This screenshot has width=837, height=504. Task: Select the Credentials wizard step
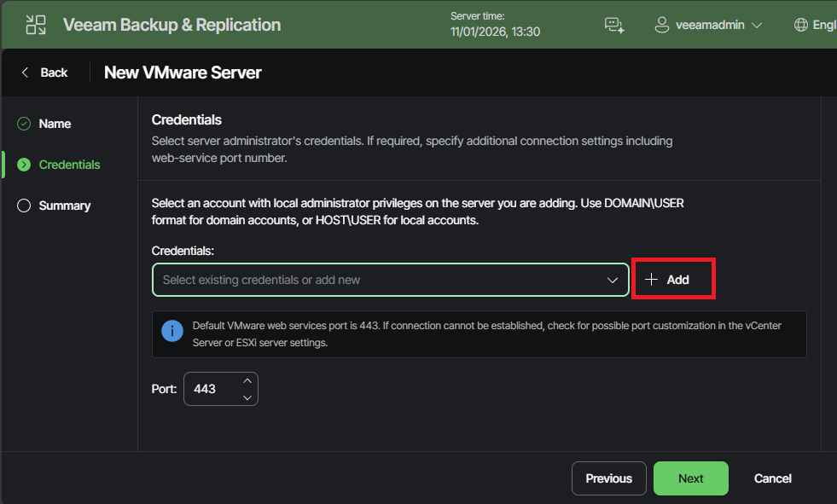point(68,164)
